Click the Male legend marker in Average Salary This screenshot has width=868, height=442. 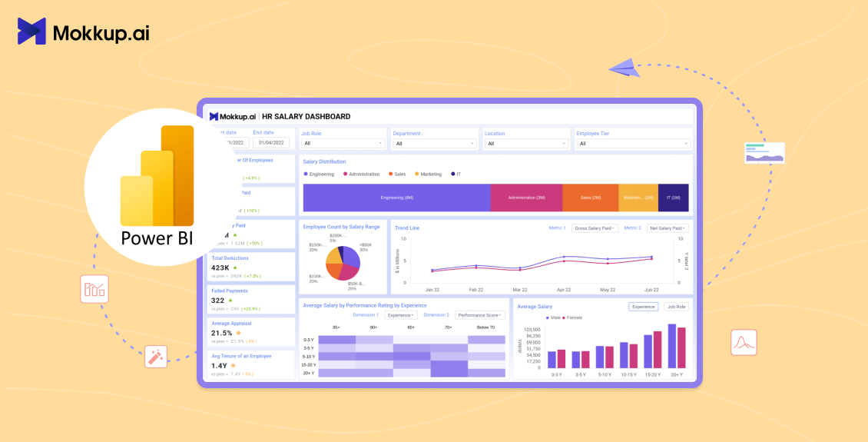[x=548, y=317]
